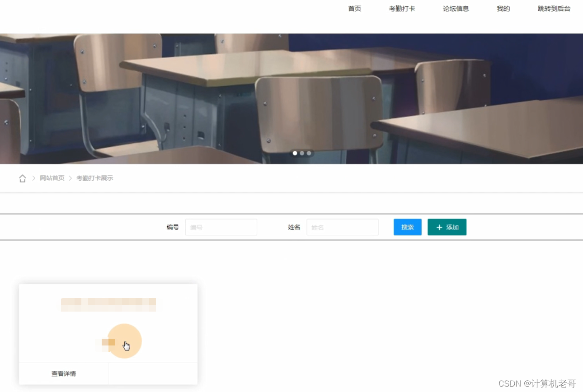
Task: Click 跳转到后台 in the navigation bar
Action: [x=554, y=8]
